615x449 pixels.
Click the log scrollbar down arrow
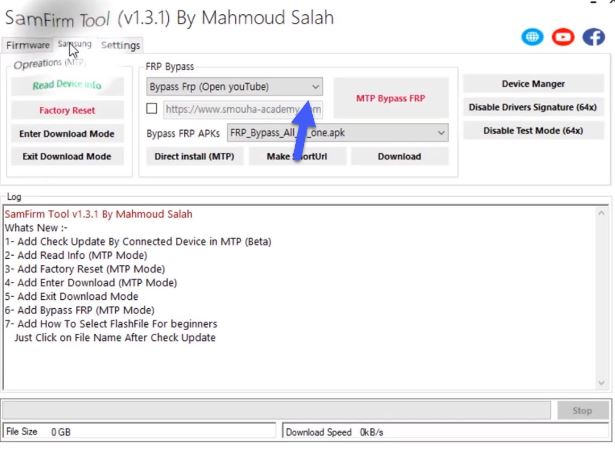click(x=601, y=383)
